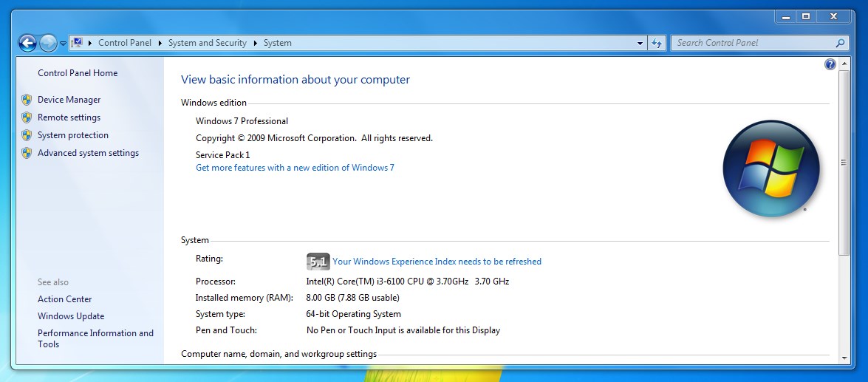Viewport: 868px width, 382px height.
Task: Click the System and Security breadcrumb
Action: (x=207, y=43)
